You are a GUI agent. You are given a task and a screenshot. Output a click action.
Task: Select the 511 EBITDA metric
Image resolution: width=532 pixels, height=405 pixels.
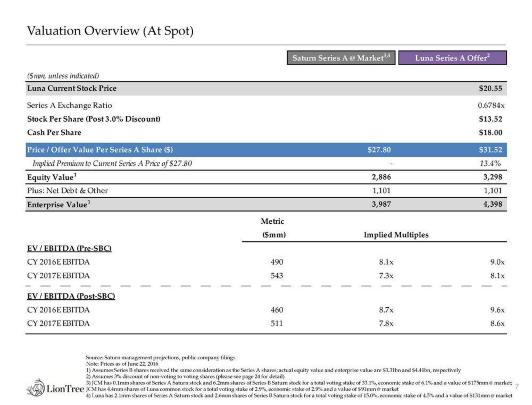click(277, 323)
